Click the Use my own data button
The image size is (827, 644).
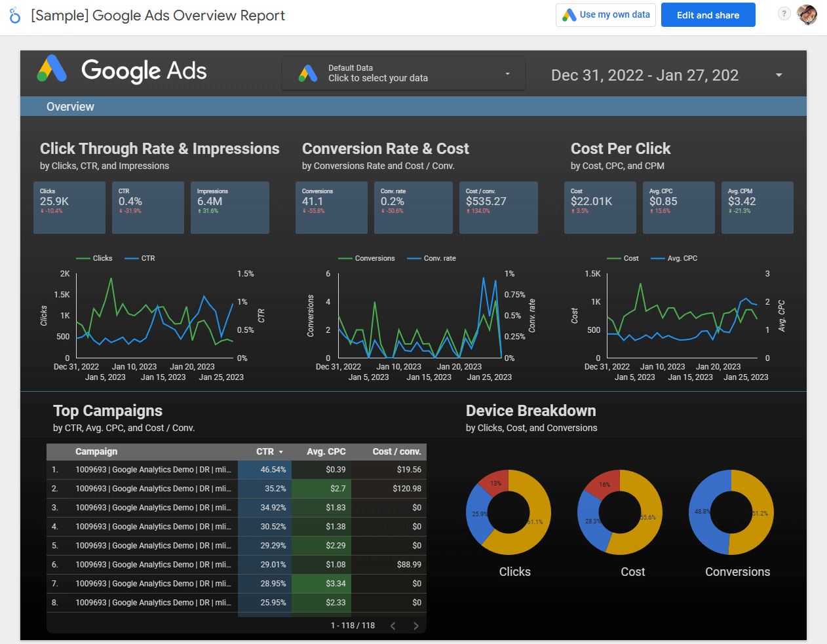point(606,15)
